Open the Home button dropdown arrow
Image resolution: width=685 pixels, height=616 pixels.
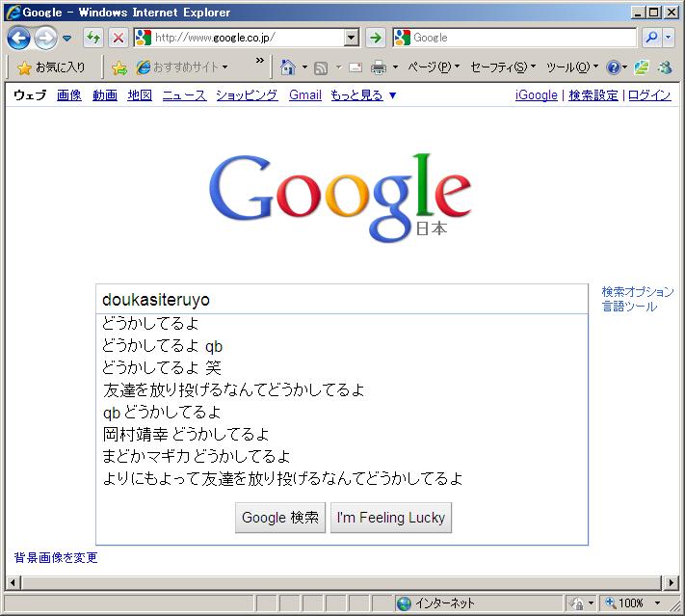[305, 67]
